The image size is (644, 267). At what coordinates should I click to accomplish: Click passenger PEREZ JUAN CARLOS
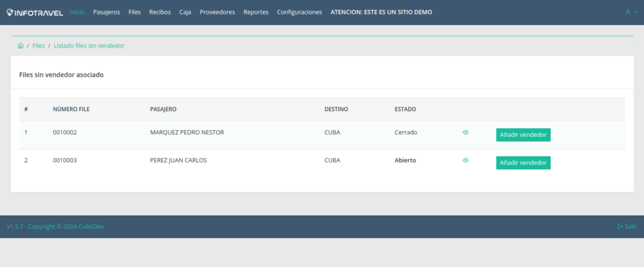point(179,160)
